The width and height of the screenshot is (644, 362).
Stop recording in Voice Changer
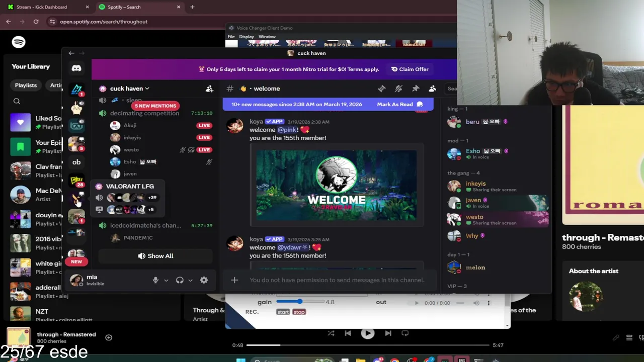point(299,312)
